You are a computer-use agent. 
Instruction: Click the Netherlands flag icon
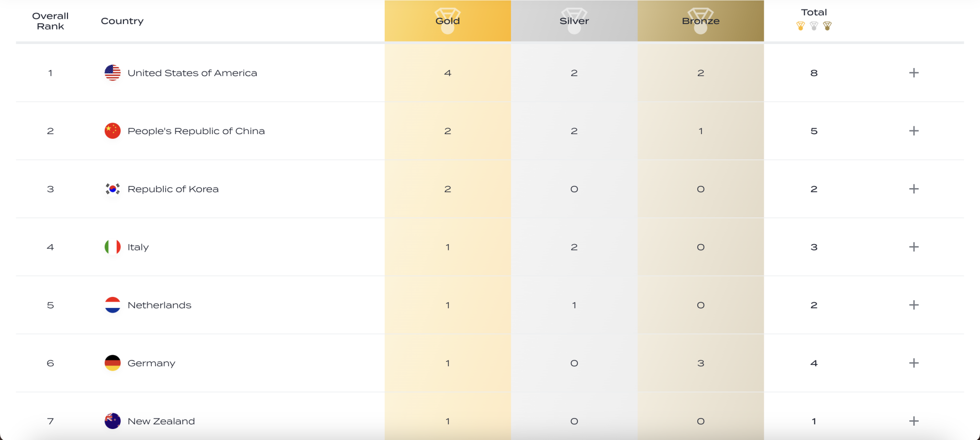point(112,305)
